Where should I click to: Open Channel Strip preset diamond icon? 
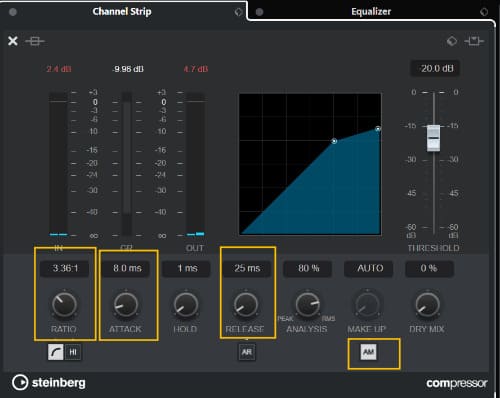[238, 12]
